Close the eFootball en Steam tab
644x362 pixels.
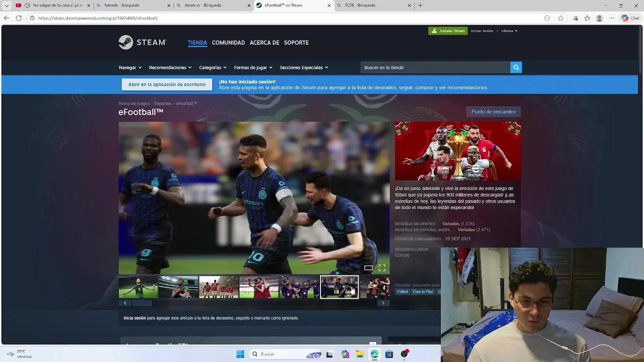(330, 6)
